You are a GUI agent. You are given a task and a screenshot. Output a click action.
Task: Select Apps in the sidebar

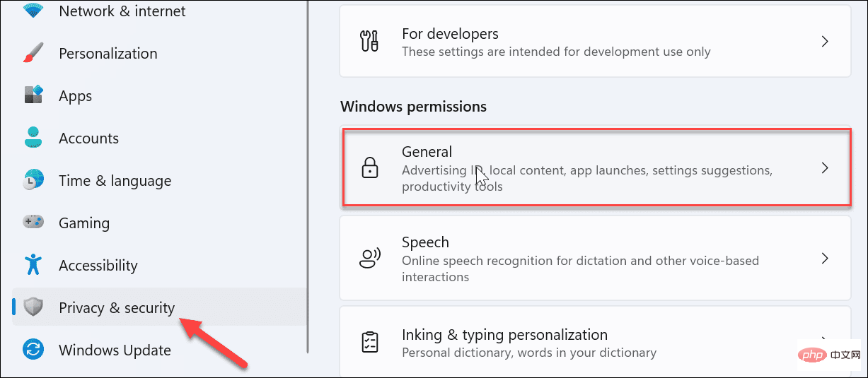[75, 96]
